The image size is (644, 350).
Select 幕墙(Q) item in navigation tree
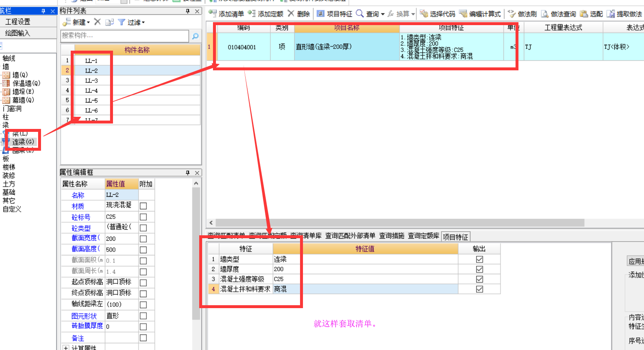pos(19,100)
